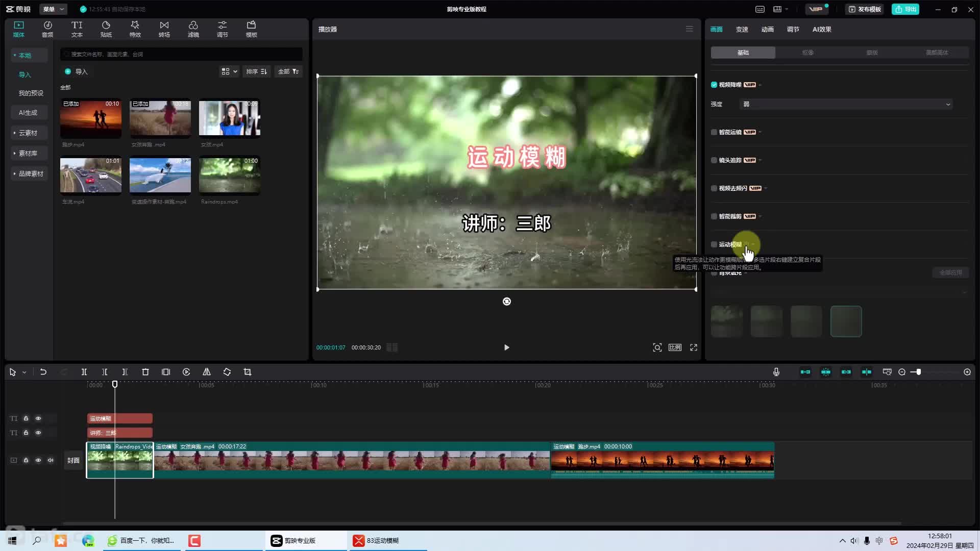This screenshot has height=551, width=980.
Task: Lock the main video track
Action: point(26,460)
